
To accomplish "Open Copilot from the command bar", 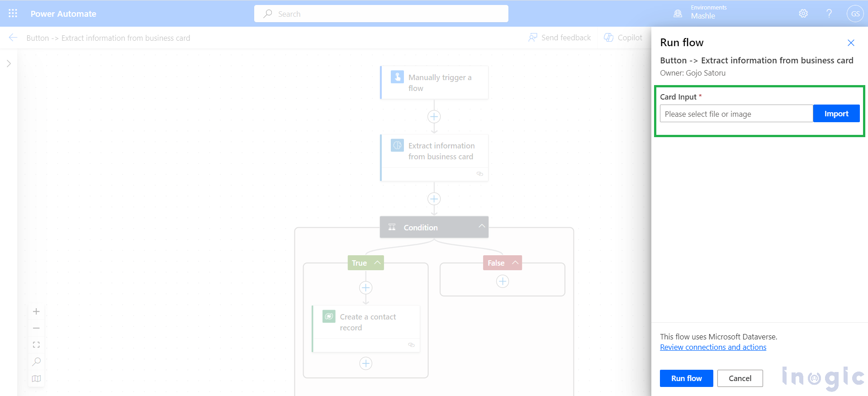I will (x=623, y=38).
